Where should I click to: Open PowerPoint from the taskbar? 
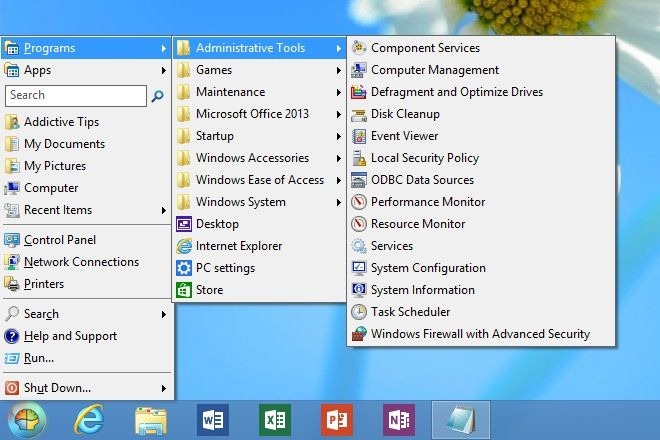tap(337, 420)
